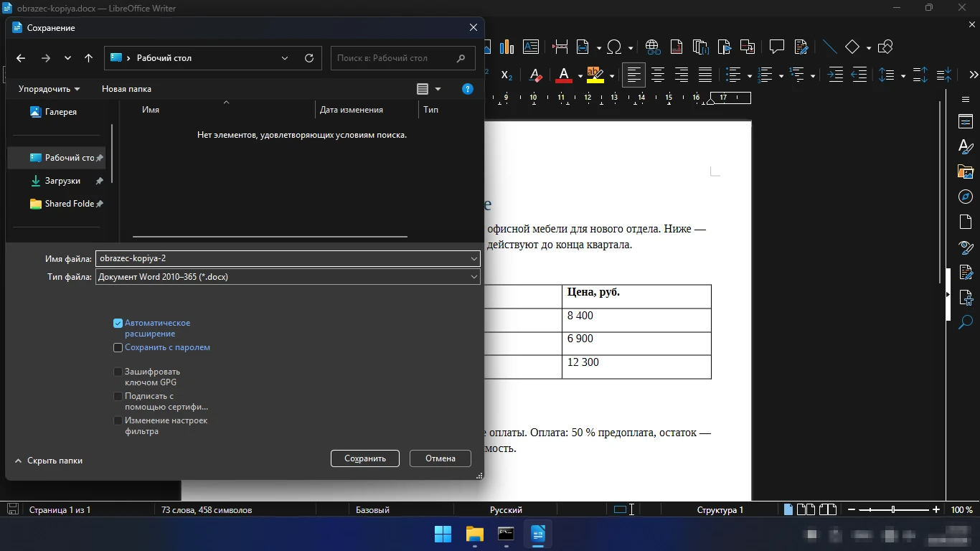Toggle track changes icon in Writer toolbar
Image resolution: width=980 pixels, height=551 pixels.
pyautogui.click(x=801, y=47)
